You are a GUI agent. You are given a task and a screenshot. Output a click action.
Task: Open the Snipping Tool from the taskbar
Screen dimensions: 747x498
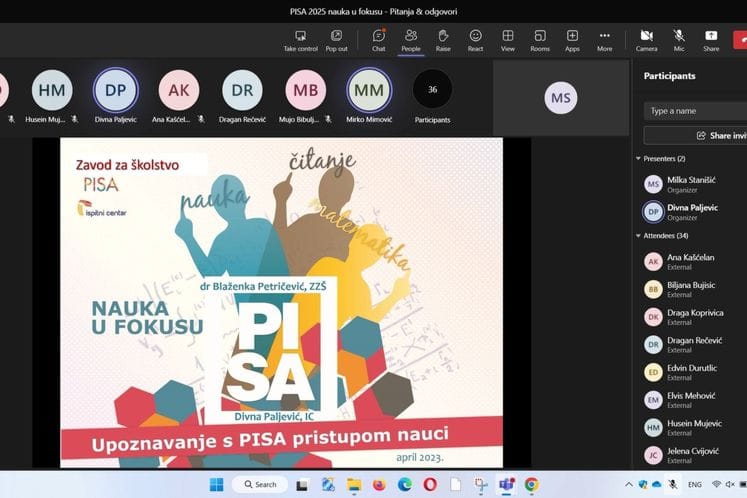pos(481,485)
